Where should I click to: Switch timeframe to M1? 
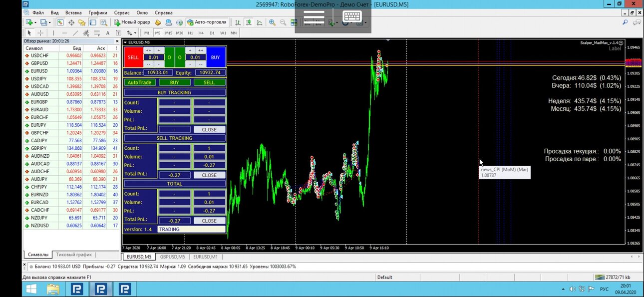tap(147, 33)
